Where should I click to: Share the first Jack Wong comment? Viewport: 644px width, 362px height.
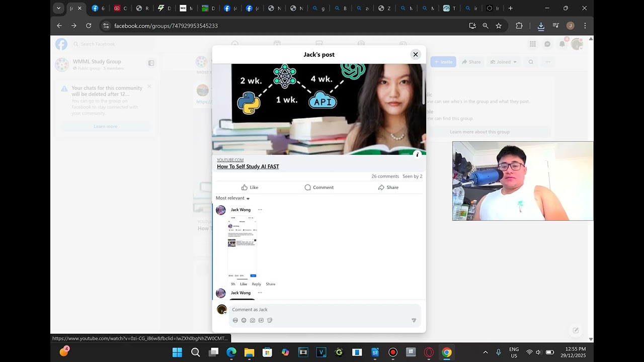click(x=271, y=284)
